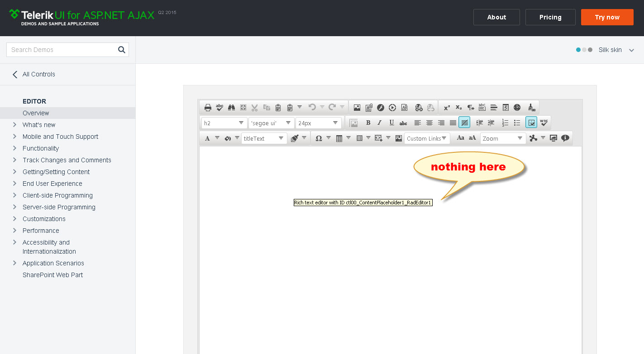Insert an unordered bullet list

pyautogui.click(x=517, y=123)
